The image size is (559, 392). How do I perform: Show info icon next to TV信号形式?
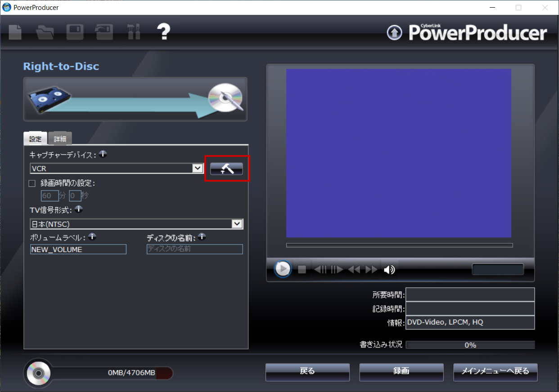pyautogui.click(x=79, y=209)
